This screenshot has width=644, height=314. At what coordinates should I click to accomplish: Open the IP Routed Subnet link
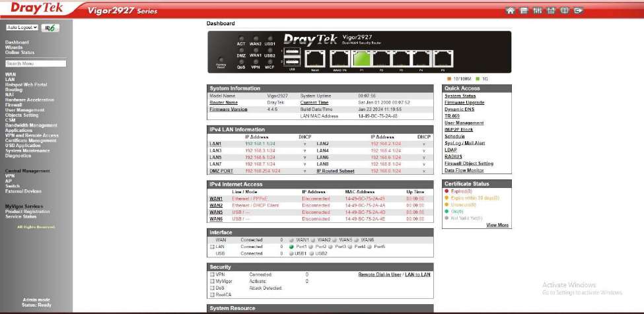click(x=335, y=171)
